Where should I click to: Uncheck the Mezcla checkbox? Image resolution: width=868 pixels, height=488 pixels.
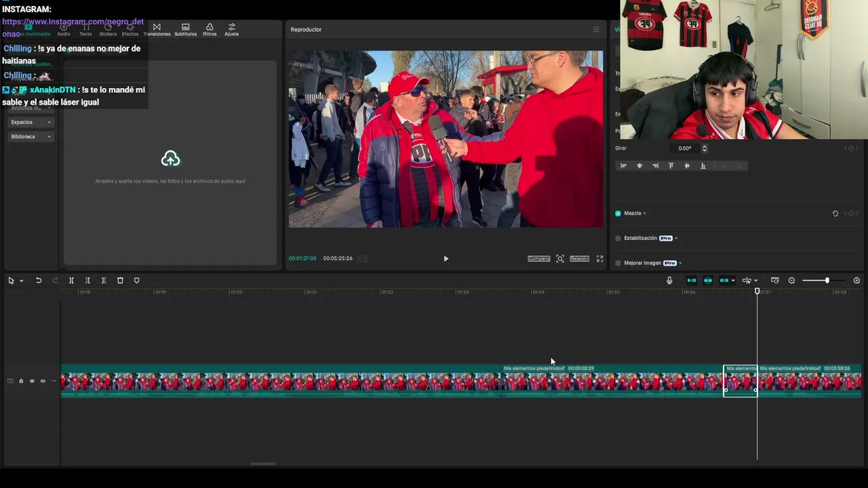coord(618,213)
